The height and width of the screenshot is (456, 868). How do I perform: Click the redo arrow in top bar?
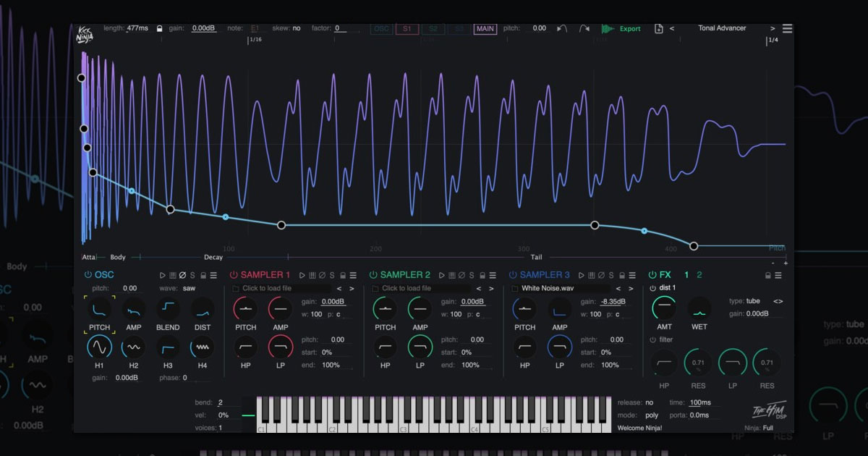coord(584,29)
